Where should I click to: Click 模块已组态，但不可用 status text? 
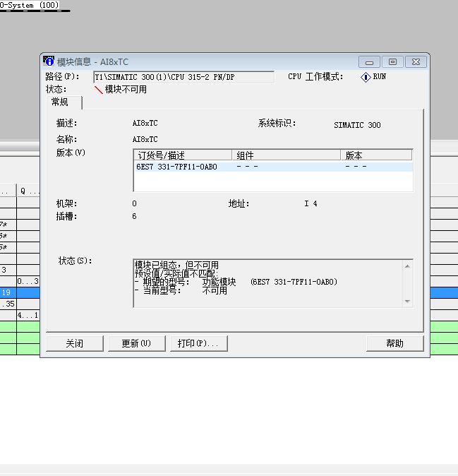tap(176, 265)
